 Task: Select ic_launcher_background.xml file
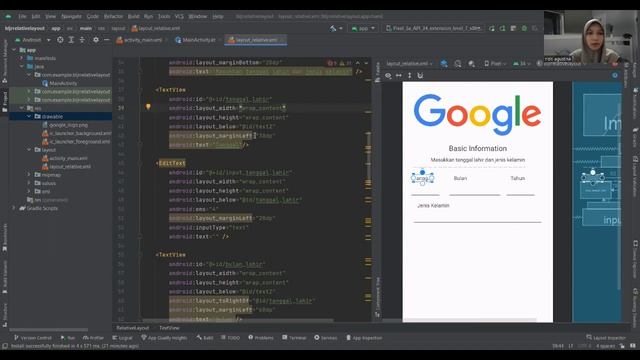point(76,133)
